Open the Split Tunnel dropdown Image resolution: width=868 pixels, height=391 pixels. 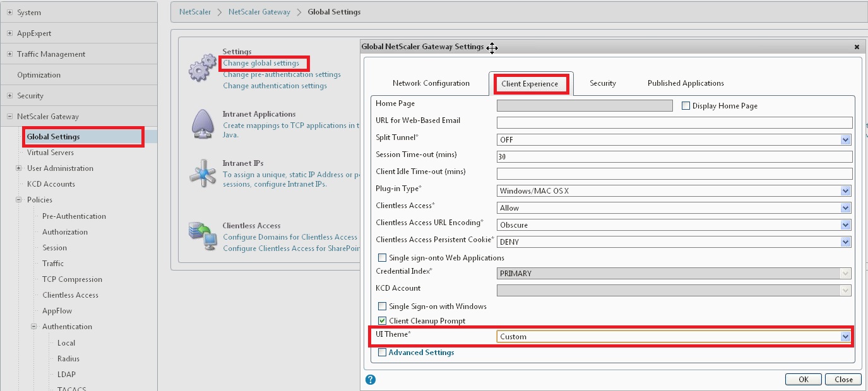pos(846,139)
